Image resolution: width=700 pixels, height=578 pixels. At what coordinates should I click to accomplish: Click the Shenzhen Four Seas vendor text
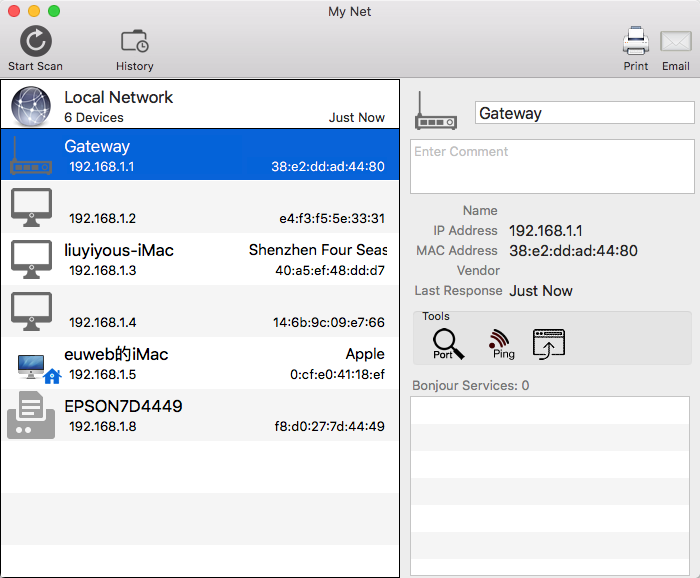click(x=318, y=250)
